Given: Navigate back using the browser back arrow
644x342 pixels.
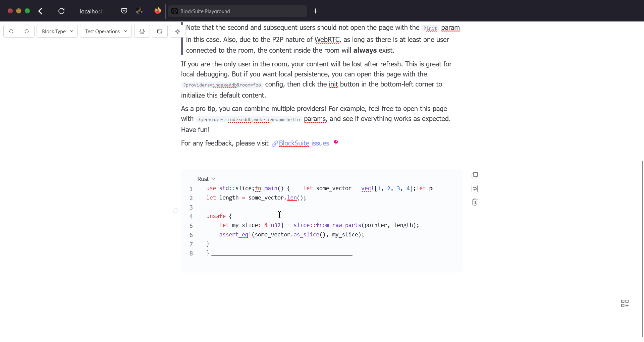Looking at the screenshot, I should pyautogui.click(x=40, y=11).
